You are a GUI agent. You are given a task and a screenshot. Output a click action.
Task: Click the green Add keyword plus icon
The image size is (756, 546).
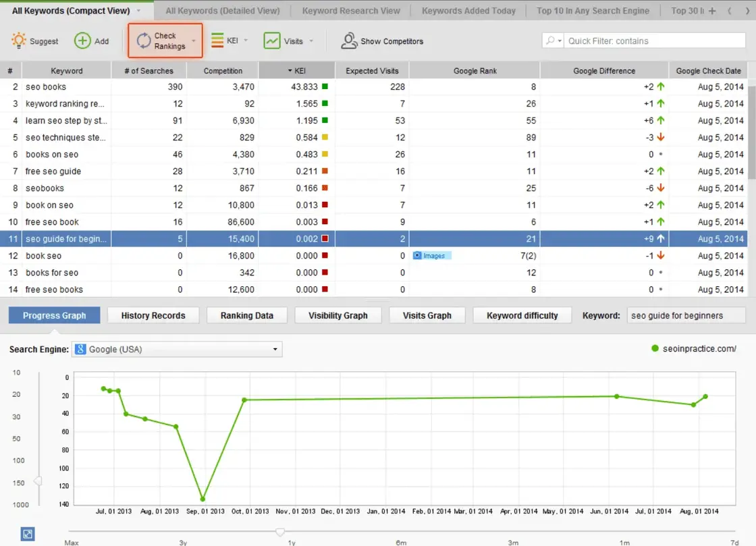coord(82,41)
